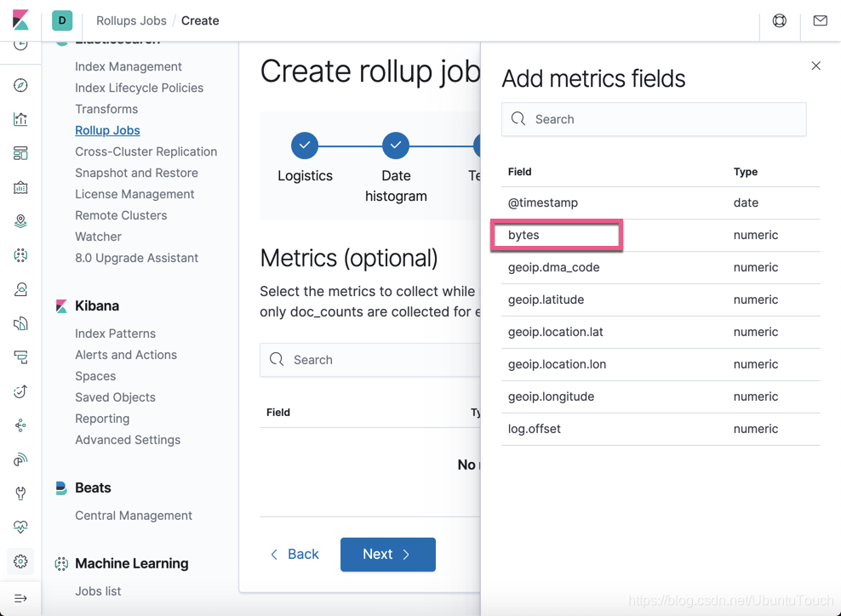This screenshot has height=616, width=841.
Task: Open Snapshot and Restore
Action: click(136, 173)
